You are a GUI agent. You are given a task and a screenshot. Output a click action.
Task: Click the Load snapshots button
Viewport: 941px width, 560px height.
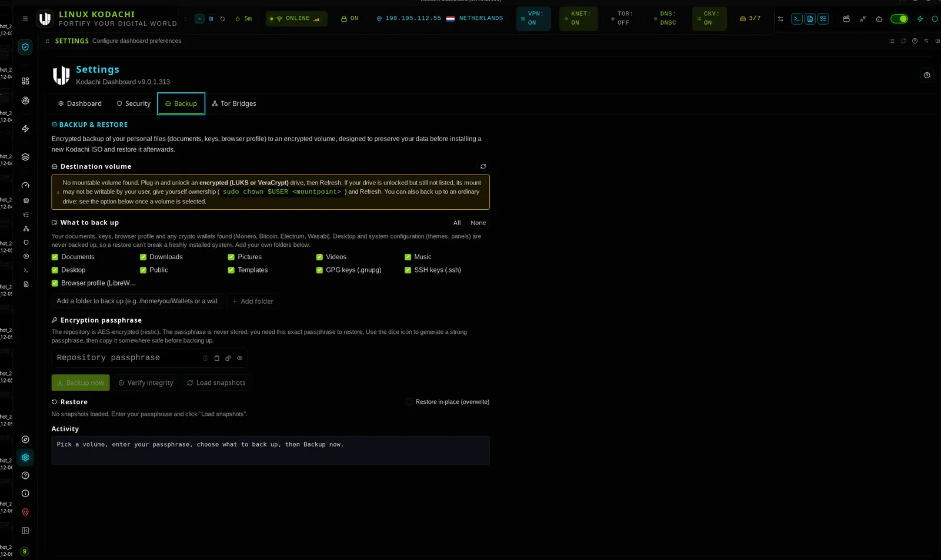tap(216, 383)
